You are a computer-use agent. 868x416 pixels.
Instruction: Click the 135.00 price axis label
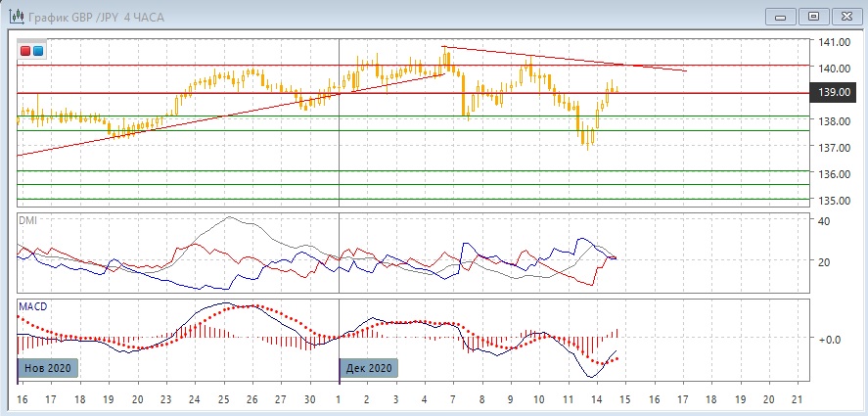click(833, 201)
